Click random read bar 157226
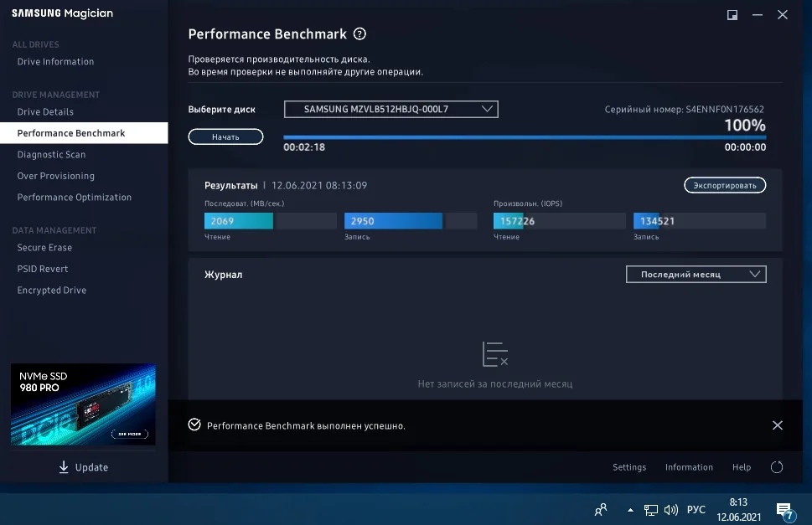The image size is (812, 525). [559, 221]
